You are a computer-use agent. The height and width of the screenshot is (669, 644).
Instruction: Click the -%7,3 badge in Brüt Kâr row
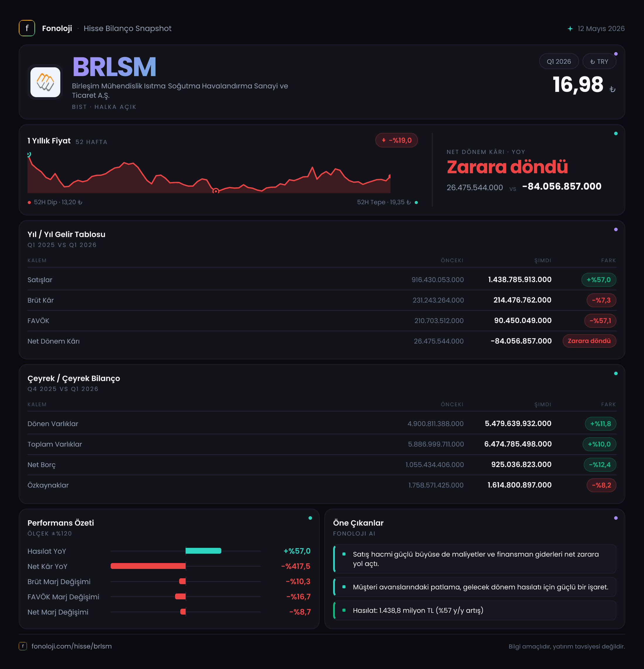pos(601,300)
